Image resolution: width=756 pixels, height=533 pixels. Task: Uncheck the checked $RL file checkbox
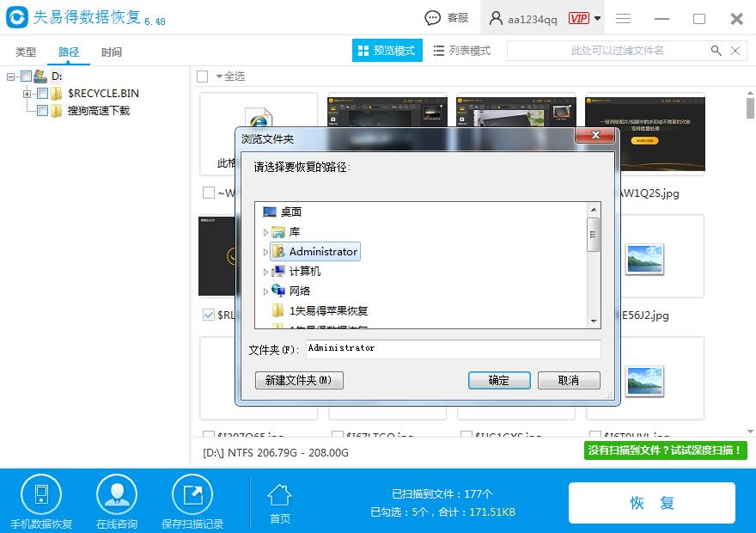[x=208, y=315]
